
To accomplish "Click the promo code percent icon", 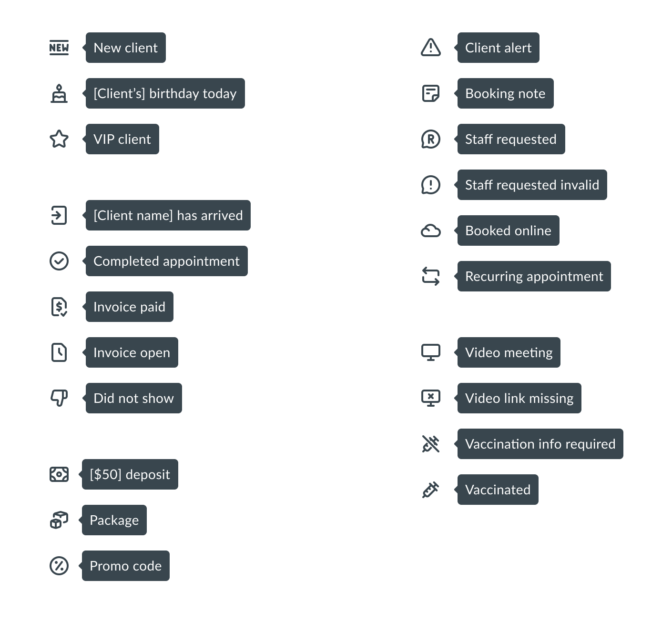I will point(59,566).
